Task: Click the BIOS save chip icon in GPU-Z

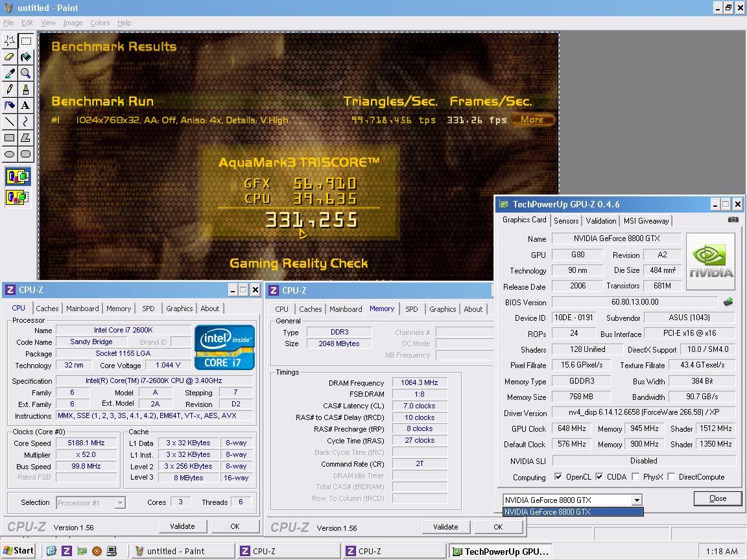Action: 728,302
